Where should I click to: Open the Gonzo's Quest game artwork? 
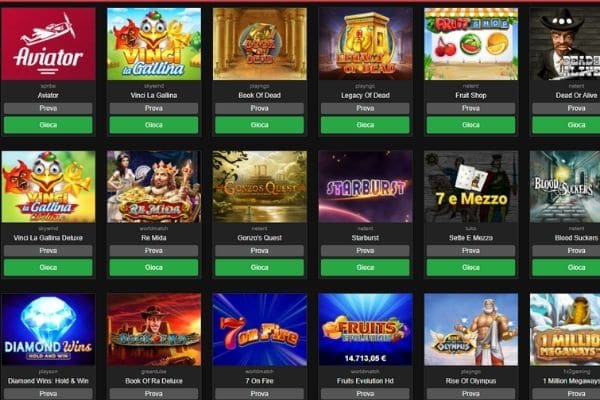259,186
